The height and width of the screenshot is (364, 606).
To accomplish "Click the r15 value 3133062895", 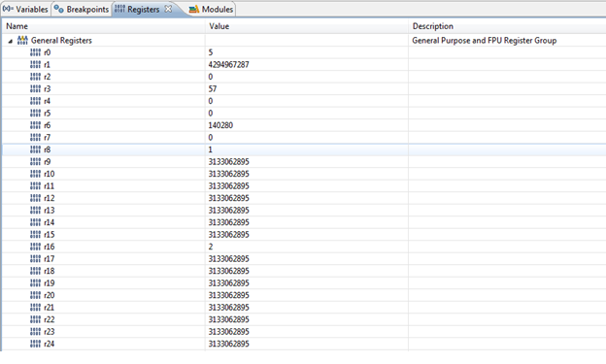I will pos(229,235).
